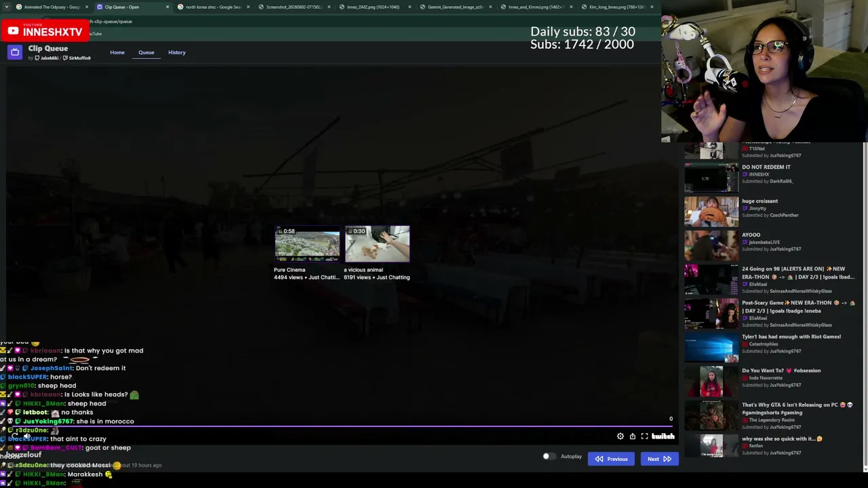Select 'why was she so quick' clip thumbnail
868x488 pixels.
[711, 446]
